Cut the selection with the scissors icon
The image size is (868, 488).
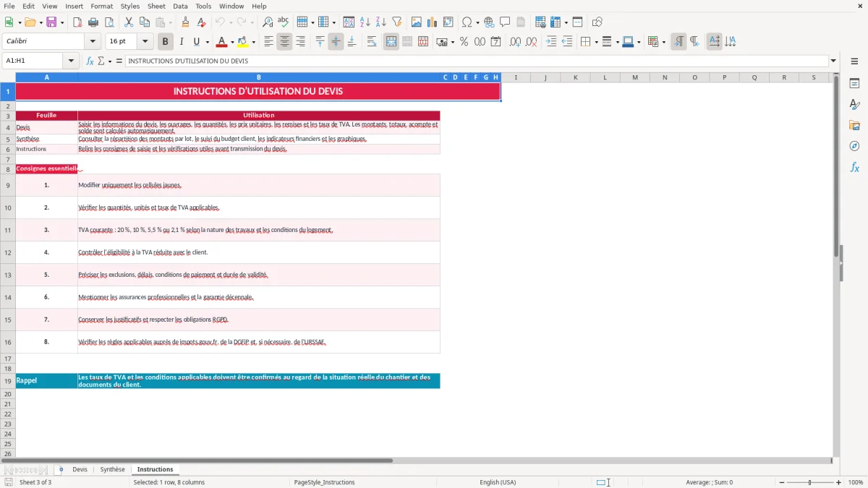(128, 22)
